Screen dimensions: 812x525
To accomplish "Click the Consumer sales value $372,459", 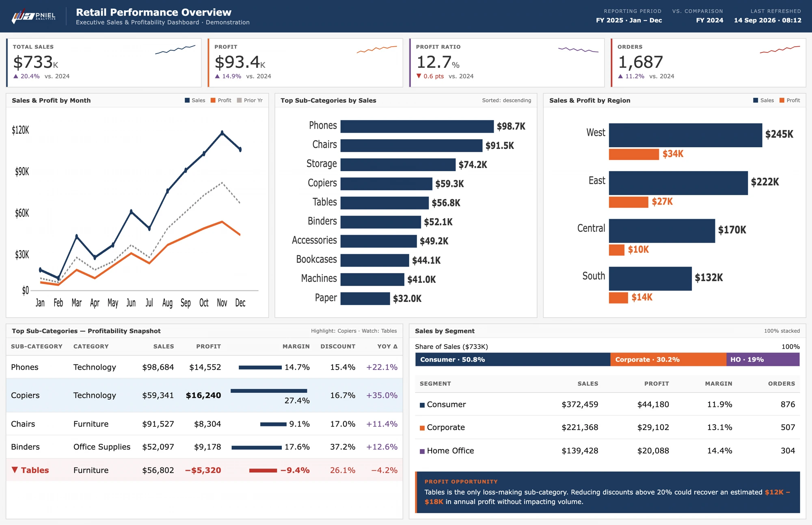I will [x=580, y=405].
